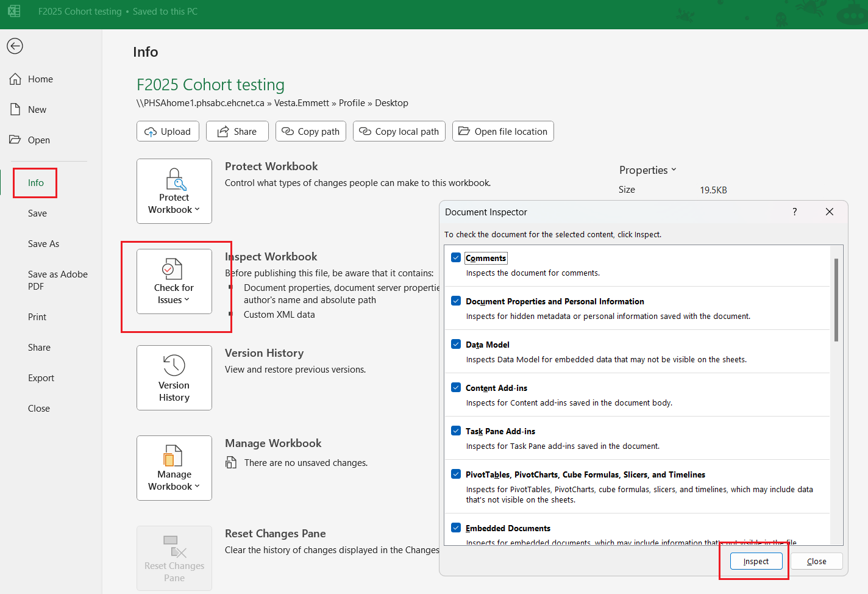Toggle the Task Pane Add-ins checkbox
The height and width of the screenshot is (594, 868).
(x=456, y=431)
